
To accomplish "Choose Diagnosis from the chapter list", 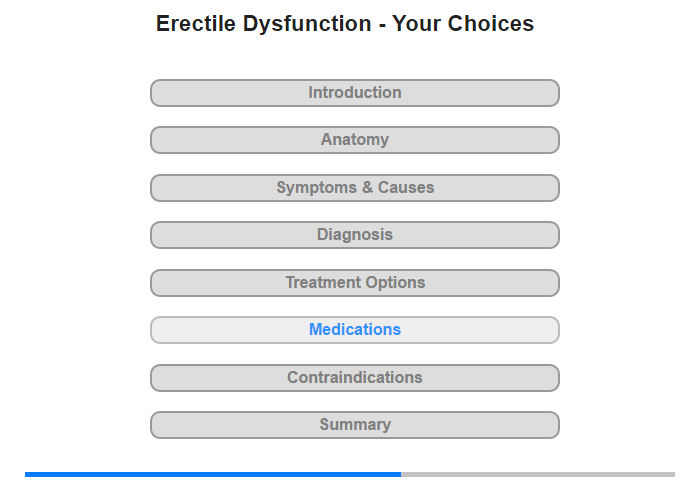I will pos(354,235).
